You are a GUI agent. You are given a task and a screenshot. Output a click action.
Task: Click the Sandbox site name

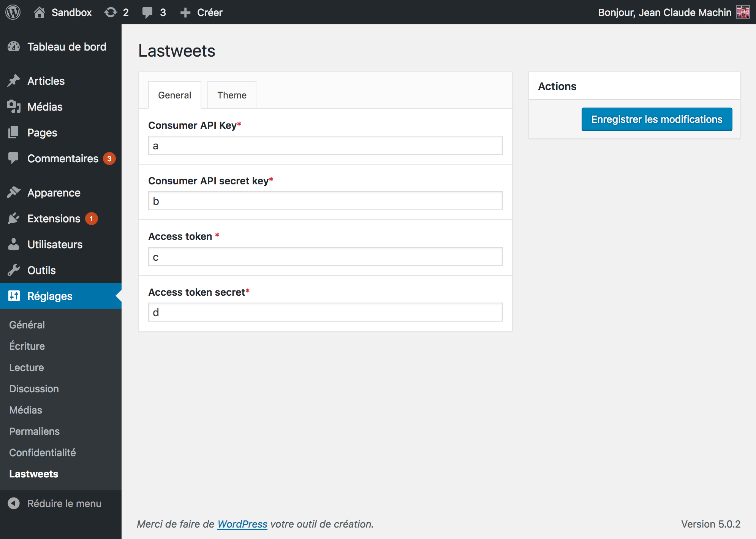[71, 13]
